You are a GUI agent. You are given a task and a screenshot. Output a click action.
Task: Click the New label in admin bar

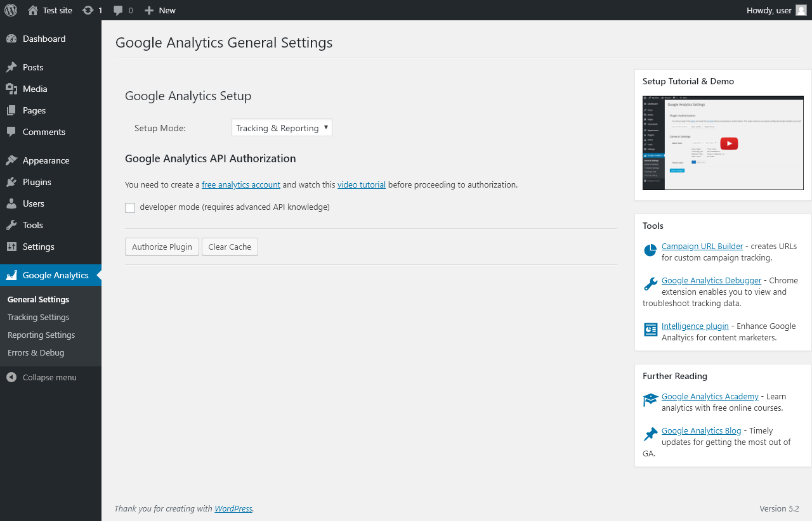pos(167,10)
